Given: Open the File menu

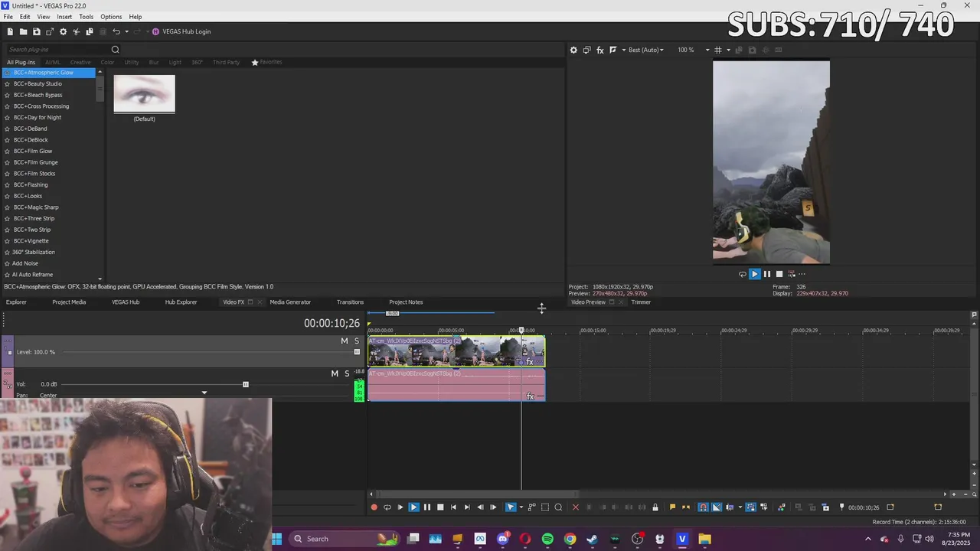Looking at the screenshot, I should [x=8, y=17].
